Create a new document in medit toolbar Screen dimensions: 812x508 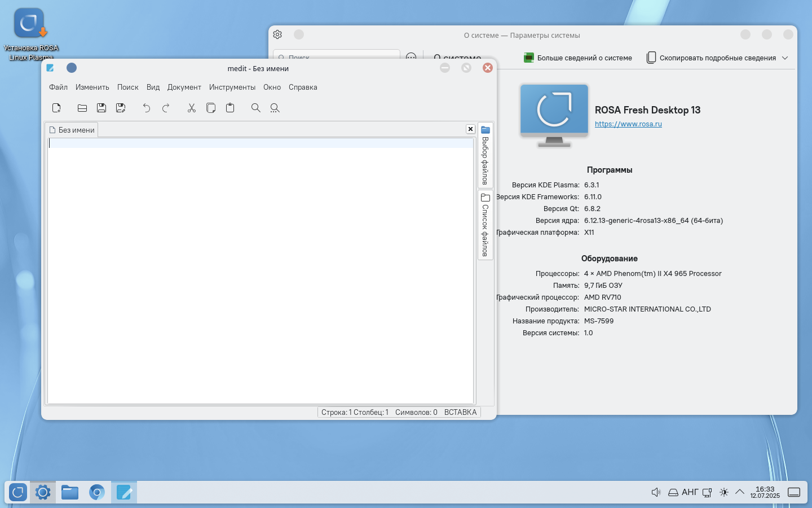pos(56,108)
